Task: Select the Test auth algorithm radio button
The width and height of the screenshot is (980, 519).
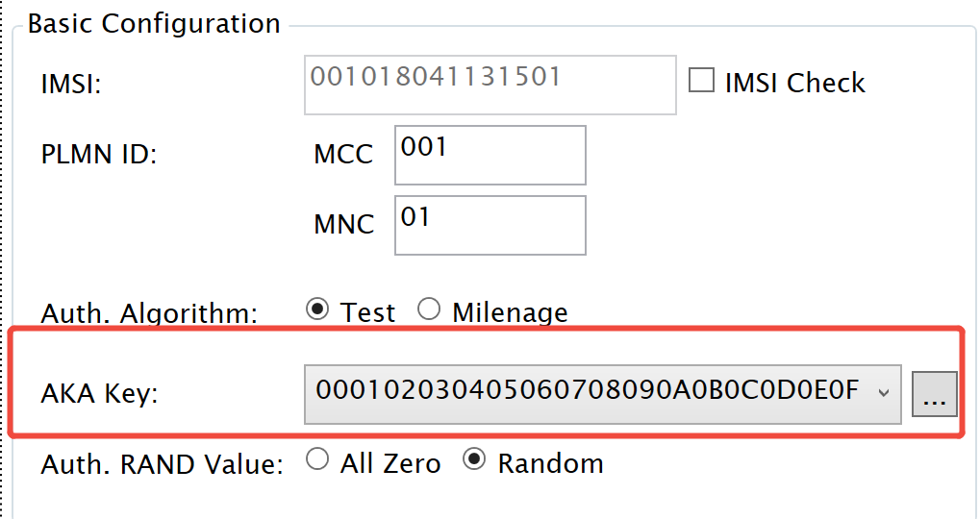Action: point(315,310)
